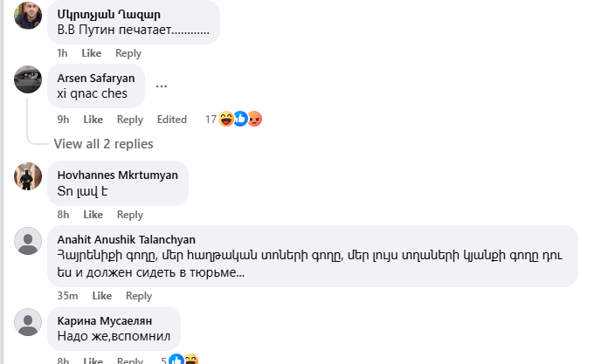Image resolution: width=601 pixels, height=364 pixels.
Task: Open the Hovhannes Mkrtumyan profile name link
Action: point(117,175)
